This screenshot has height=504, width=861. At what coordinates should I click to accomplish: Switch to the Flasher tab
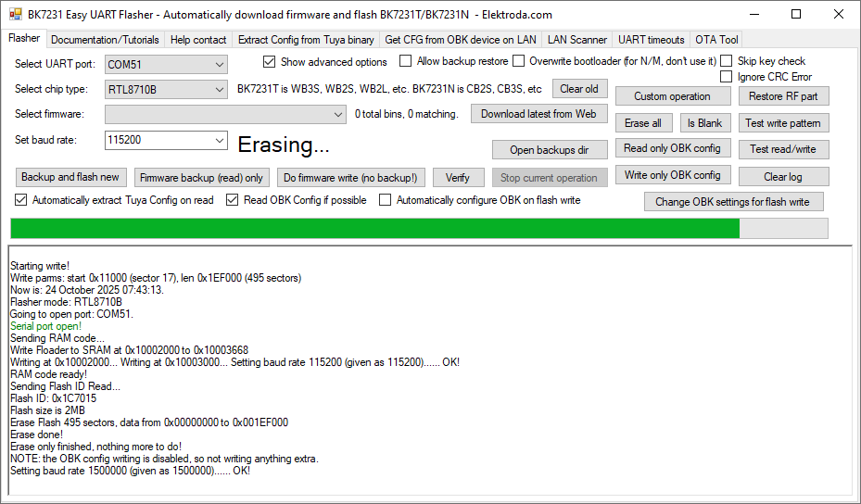point(24,38)
